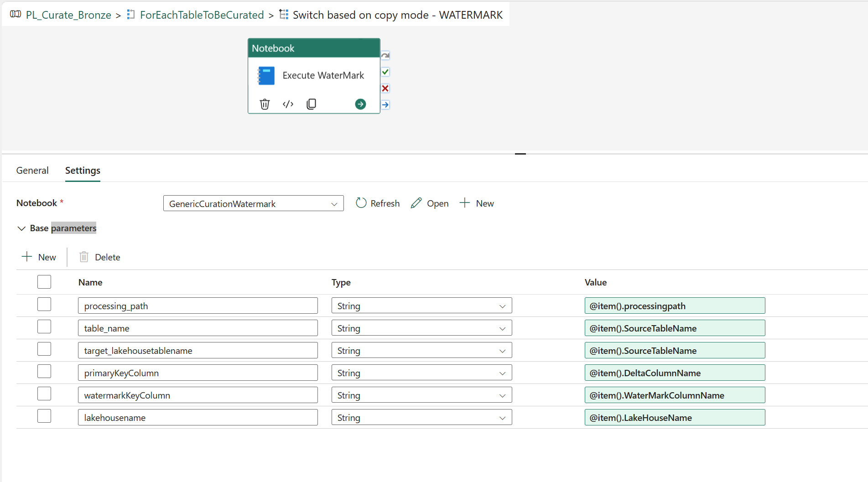Viewport: 868px width, 482px height.
Task: Add a base parameter using New
Action: [39, 257]
